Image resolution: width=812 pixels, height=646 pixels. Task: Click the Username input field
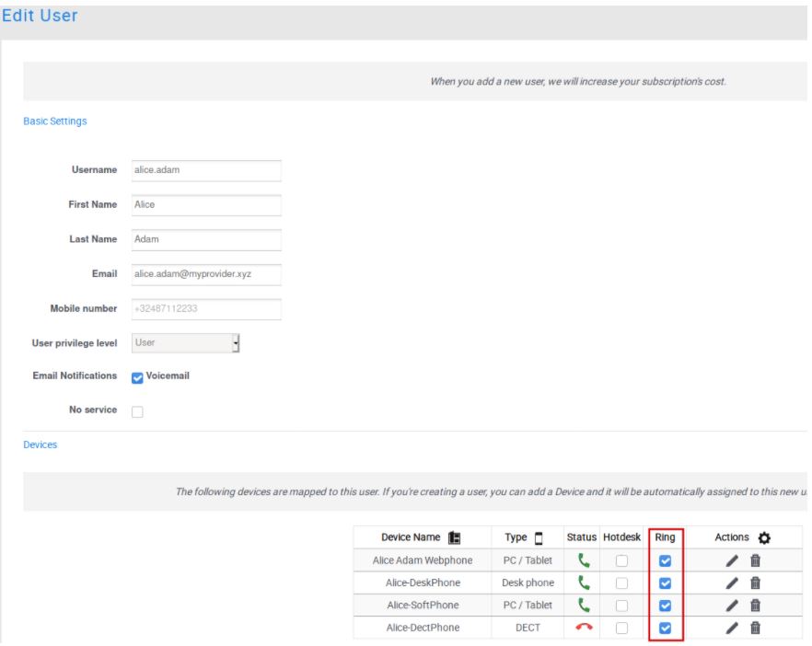pos(205,170)
